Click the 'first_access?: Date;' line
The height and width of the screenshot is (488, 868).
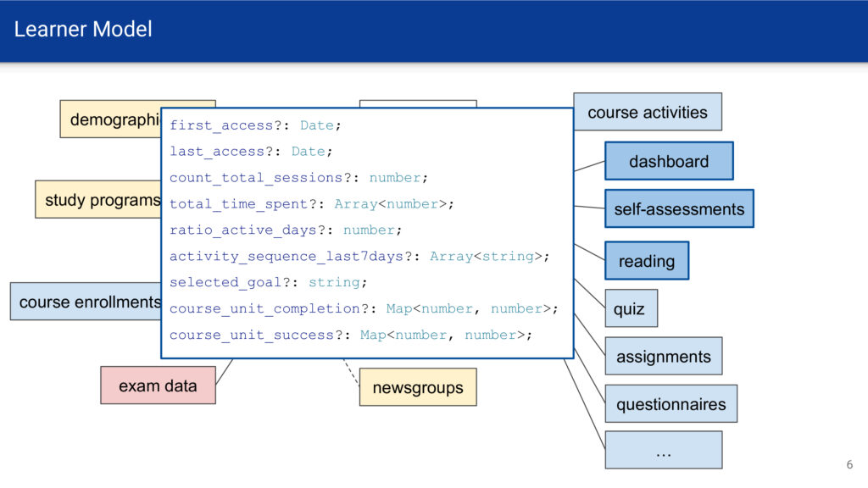point(255,125)
